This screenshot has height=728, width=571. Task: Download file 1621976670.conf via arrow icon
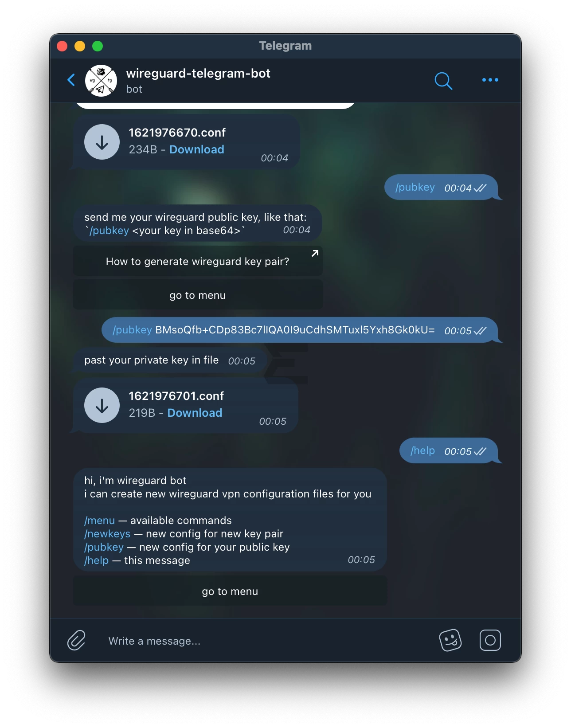coord(102,142)
